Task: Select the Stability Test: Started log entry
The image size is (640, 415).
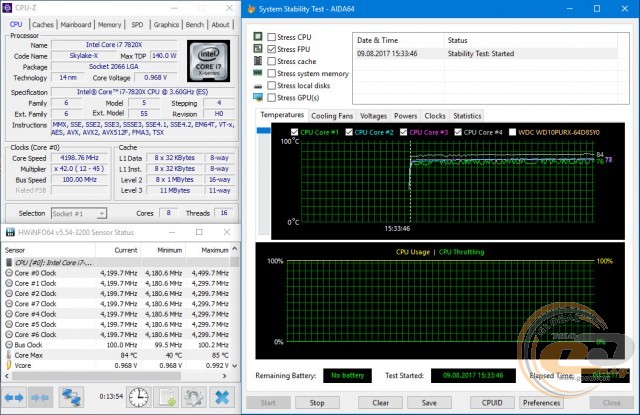Action: point(486,53)
